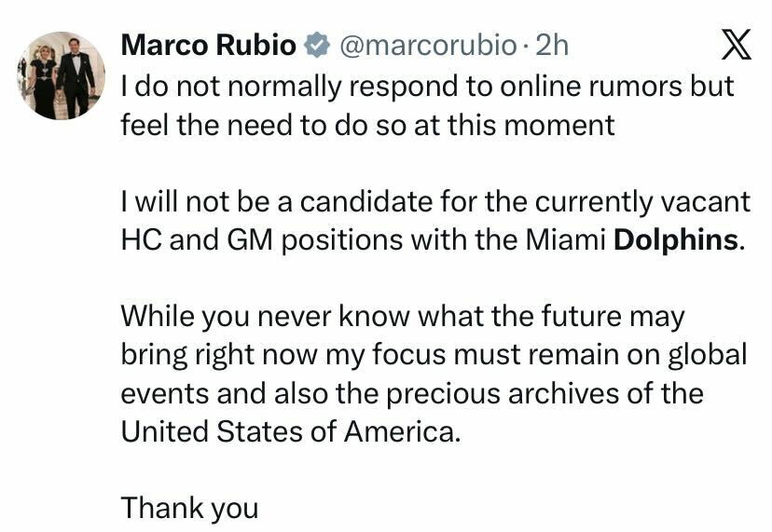The image size is (772, 532).
Task: Click the @marcorubio handle
Action: click(425, 45)
